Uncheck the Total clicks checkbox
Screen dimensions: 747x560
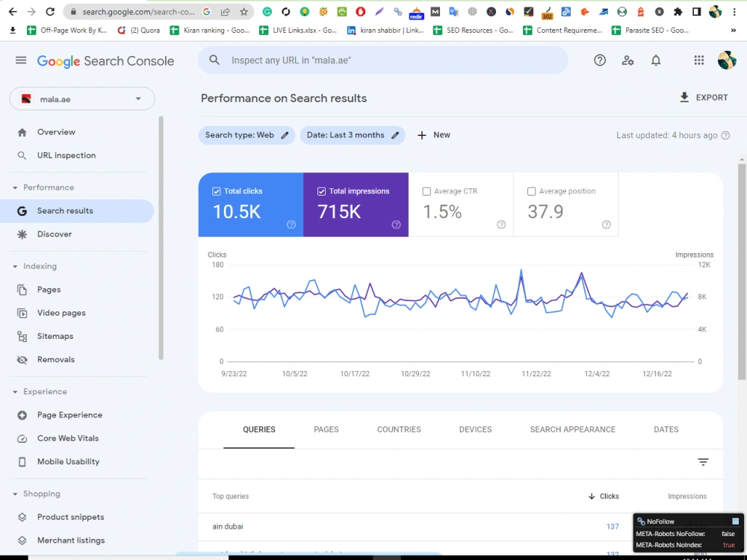click(217, 191)
